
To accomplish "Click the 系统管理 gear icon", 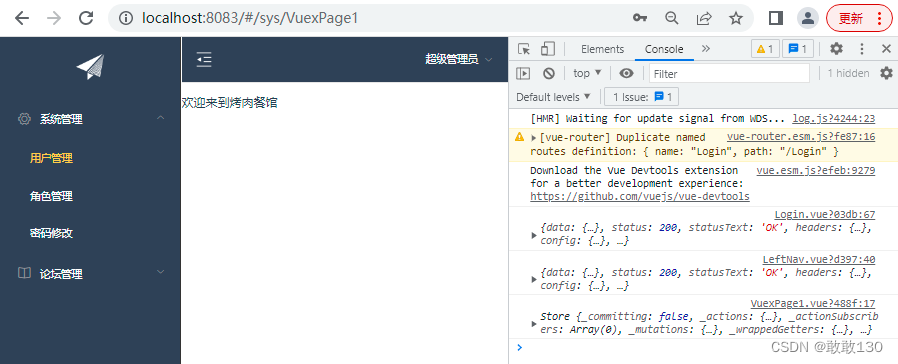I will (x=24, y=119).
